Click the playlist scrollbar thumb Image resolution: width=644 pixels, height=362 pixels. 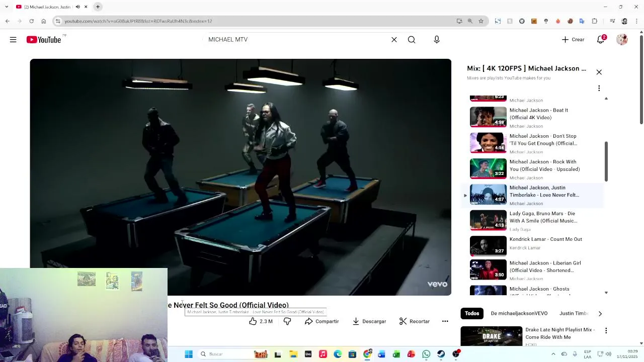pos(606,161)
